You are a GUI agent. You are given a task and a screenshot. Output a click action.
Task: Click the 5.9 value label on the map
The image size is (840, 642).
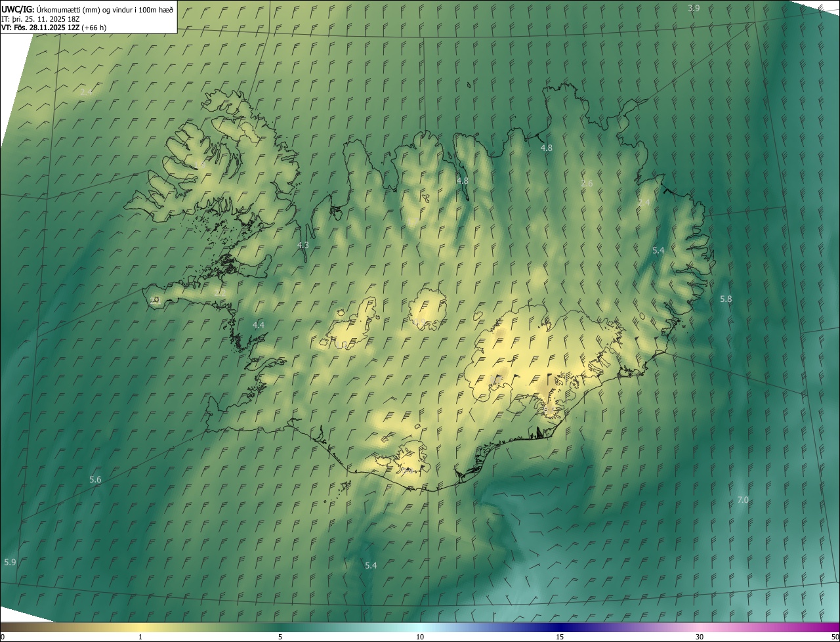[10, 562]
